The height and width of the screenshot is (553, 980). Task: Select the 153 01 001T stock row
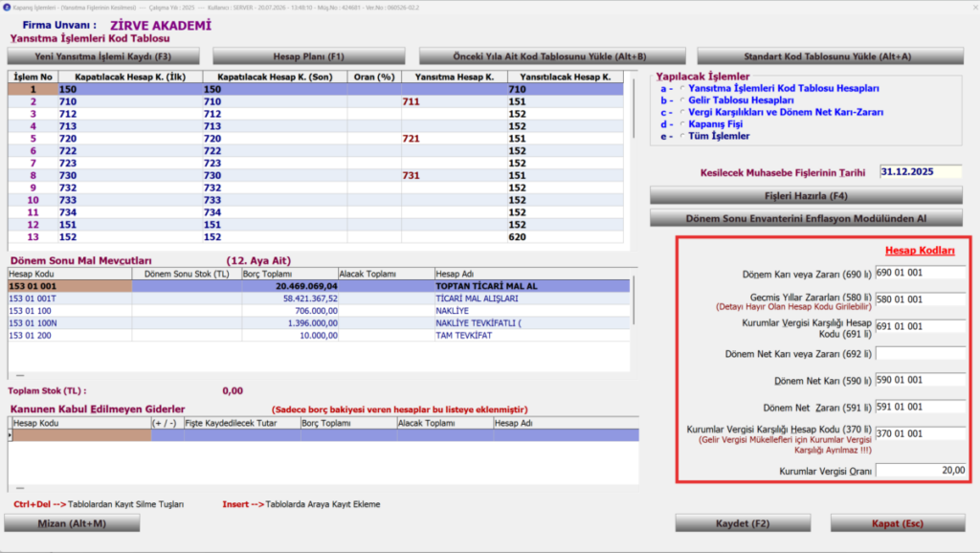(319, 299)
